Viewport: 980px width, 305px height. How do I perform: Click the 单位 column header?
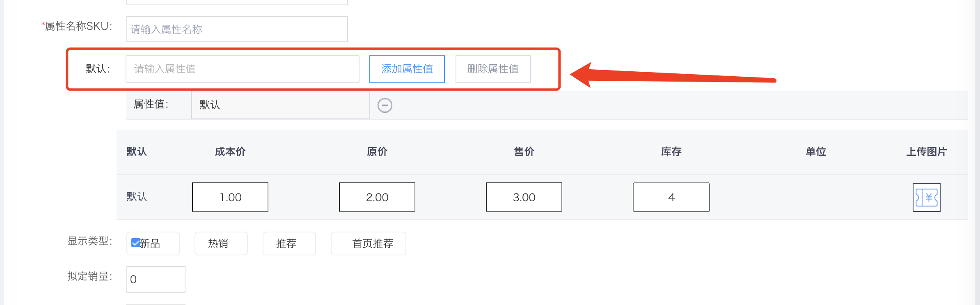coord(816,152)
